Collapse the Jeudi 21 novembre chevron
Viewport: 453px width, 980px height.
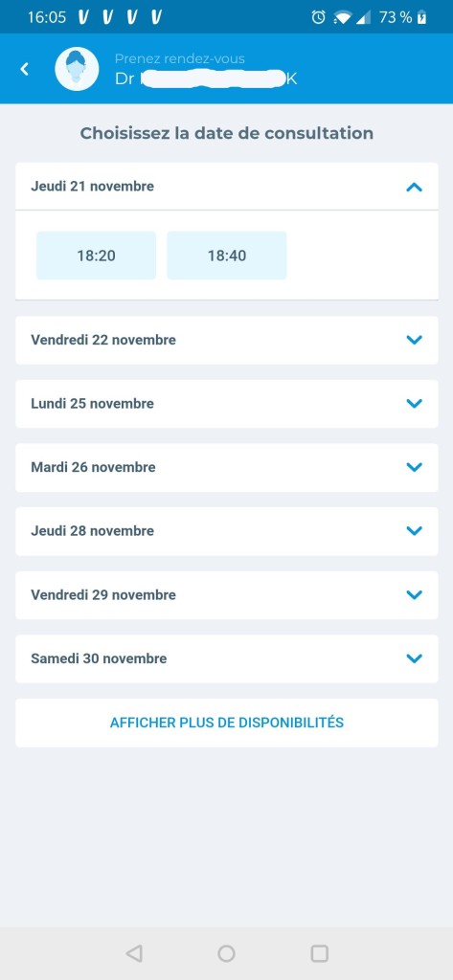pyautogui.click(x=414, y=187)
